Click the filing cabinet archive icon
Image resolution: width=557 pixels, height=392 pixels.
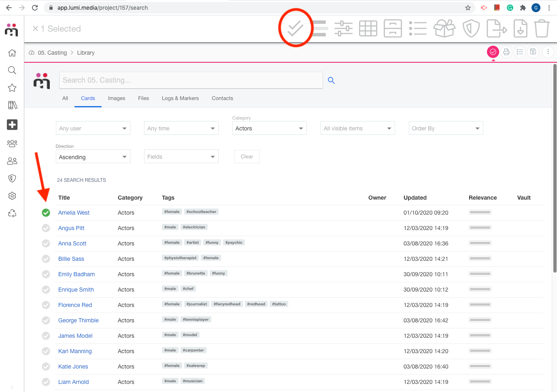point(393,28)
